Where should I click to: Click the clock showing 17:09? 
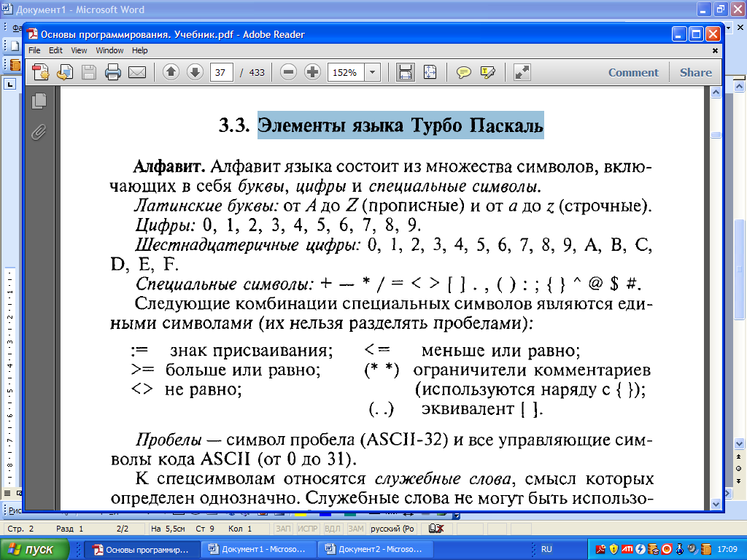pos(727,549)
